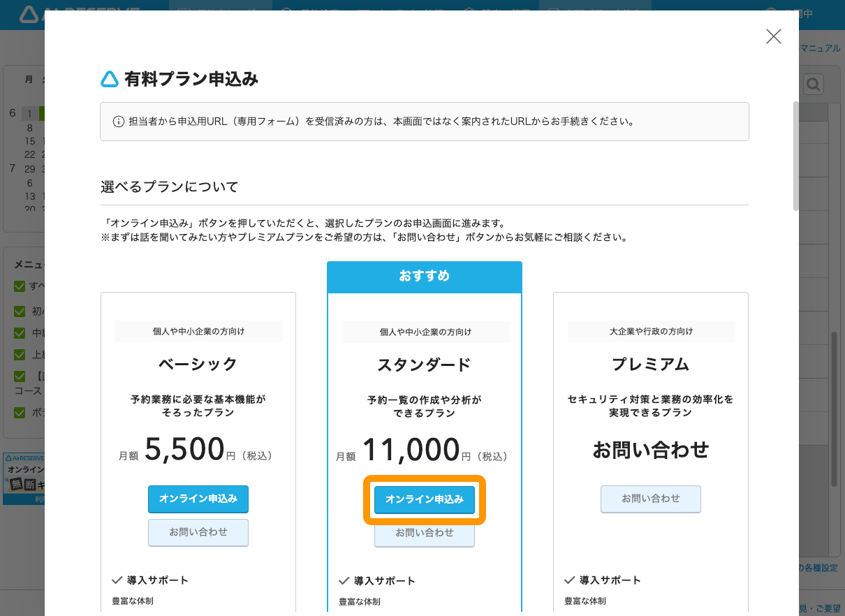Open the AirRESERVE オンライン banner thumbnail at left

click(22, 478)
